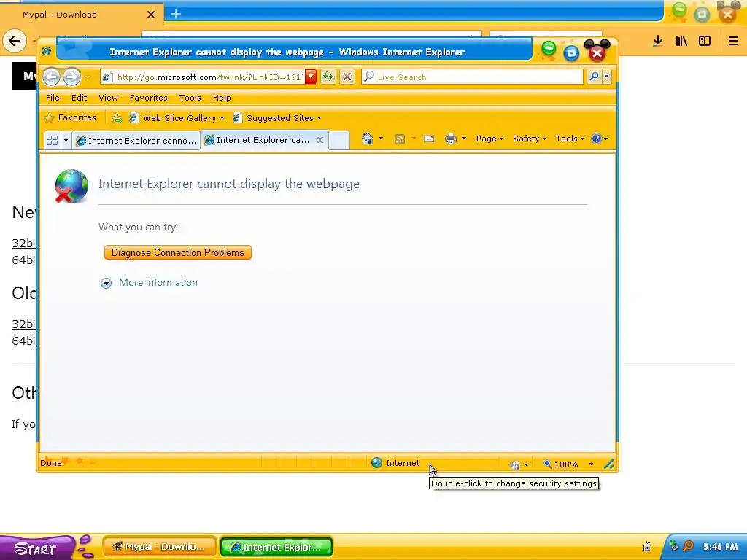
Task: Click the globe error icon on the page
Action: coord(71,186)
